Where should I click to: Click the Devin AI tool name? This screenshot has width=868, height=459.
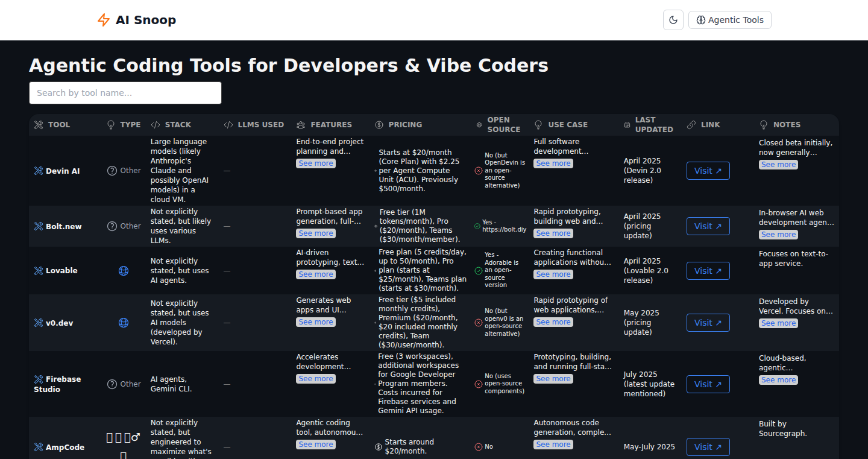pos(63,171)
